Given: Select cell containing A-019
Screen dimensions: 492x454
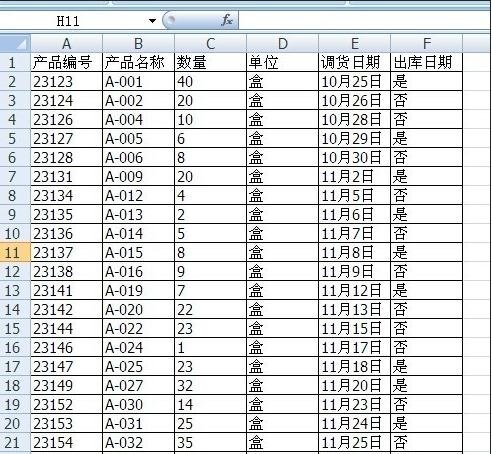Looking at the screenshot, I should pos(139,290).
